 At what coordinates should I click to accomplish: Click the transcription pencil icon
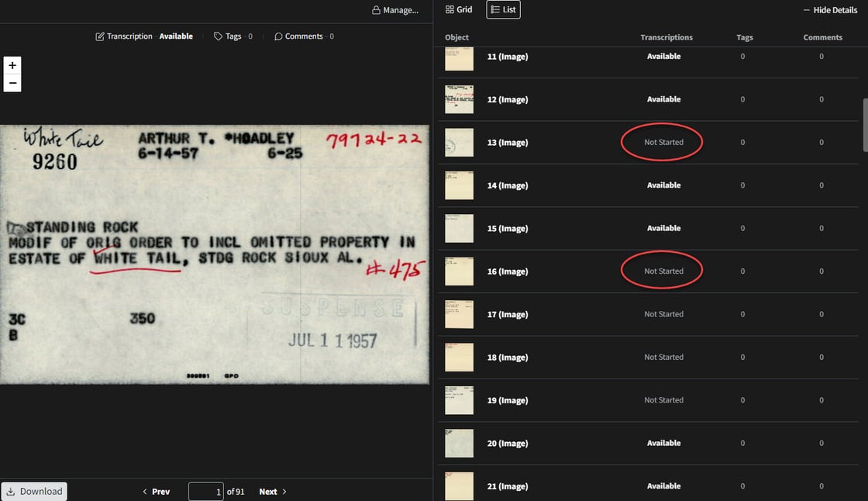pos(100,36)
